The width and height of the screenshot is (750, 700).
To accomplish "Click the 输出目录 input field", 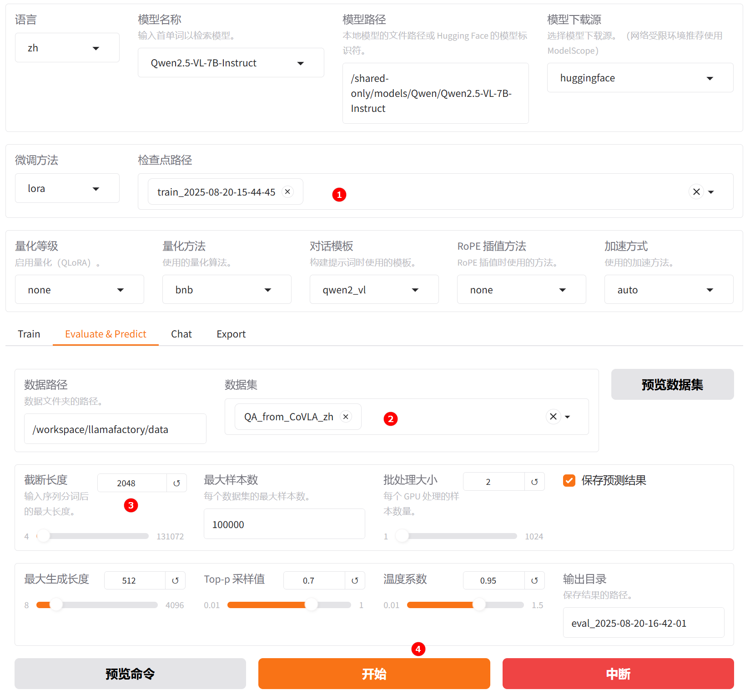I will point(643,623).
